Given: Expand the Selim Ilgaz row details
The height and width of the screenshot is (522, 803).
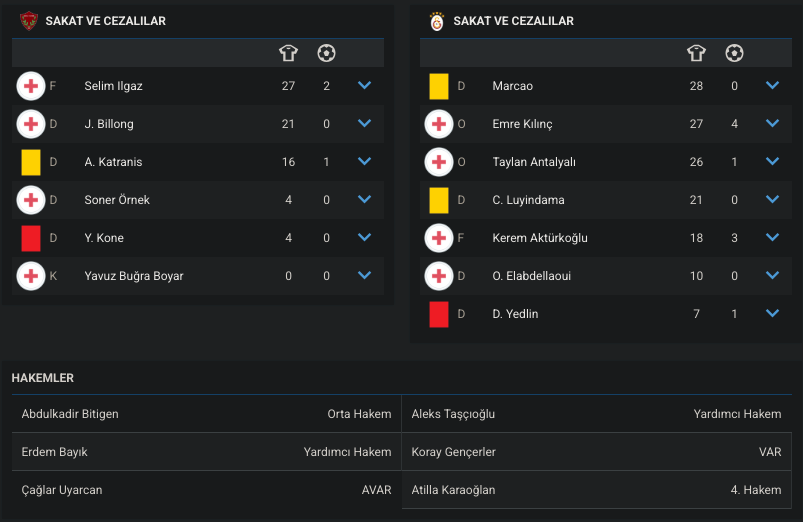Looking at the screenshot, I should pos(364,86).
